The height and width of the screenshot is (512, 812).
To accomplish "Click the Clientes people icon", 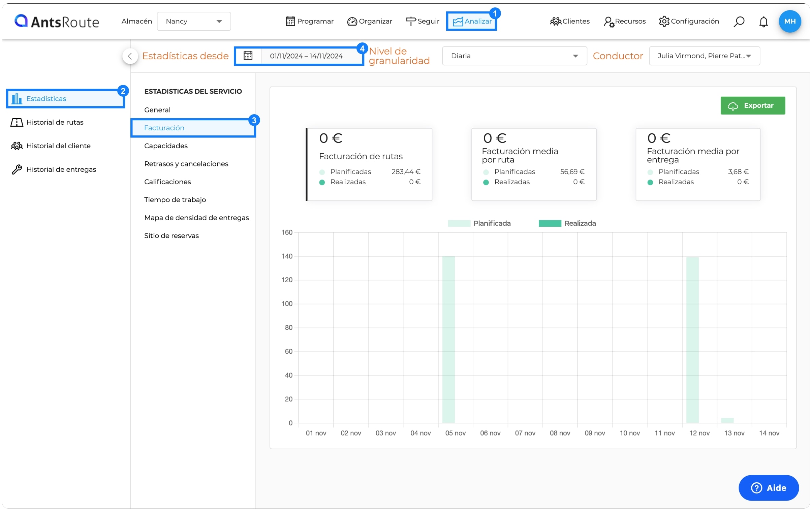I will click(x=555, y=22).
